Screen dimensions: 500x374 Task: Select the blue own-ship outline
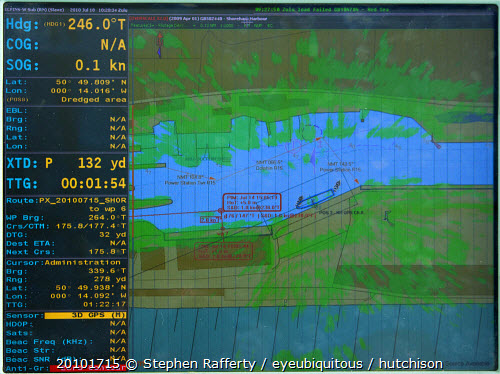click(x=315, y=199)
